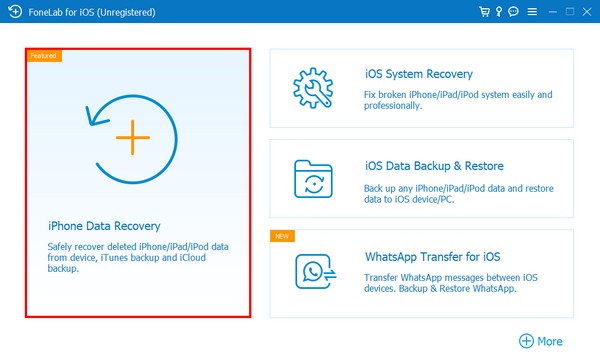
Task: Select the iPhone Data Recovery title
Action: tap(104, 226)
